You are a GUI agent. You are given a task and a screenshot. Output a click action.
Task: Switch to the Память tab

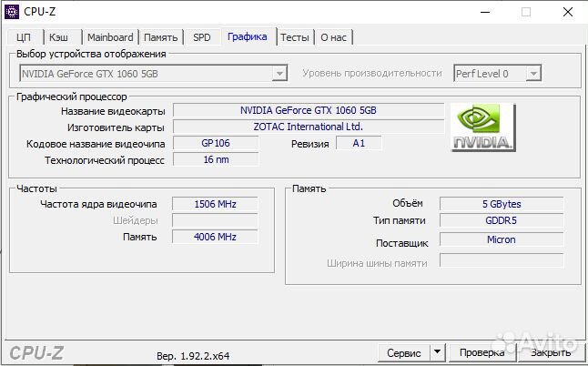[161, 37]
